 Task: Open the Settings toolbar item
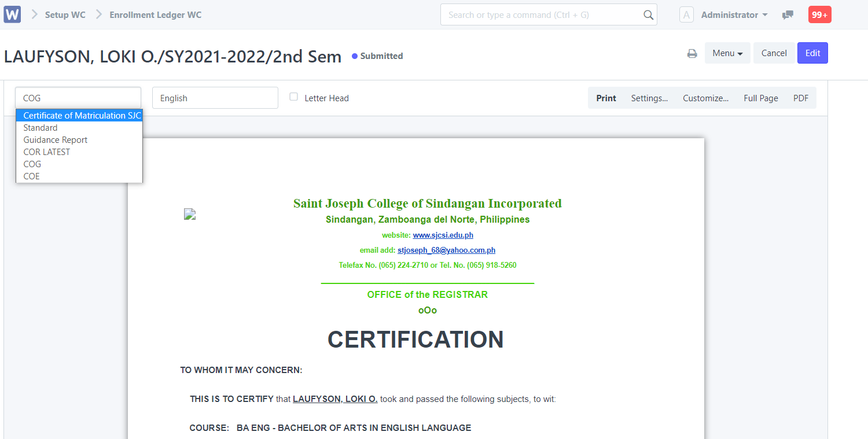[x=649, y=98]
